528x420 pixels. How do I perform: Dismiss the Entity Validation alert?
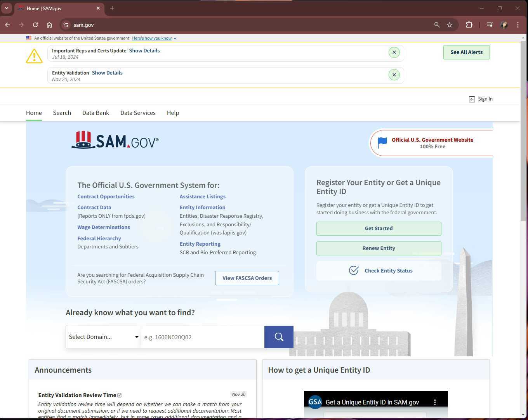point(394,75)
